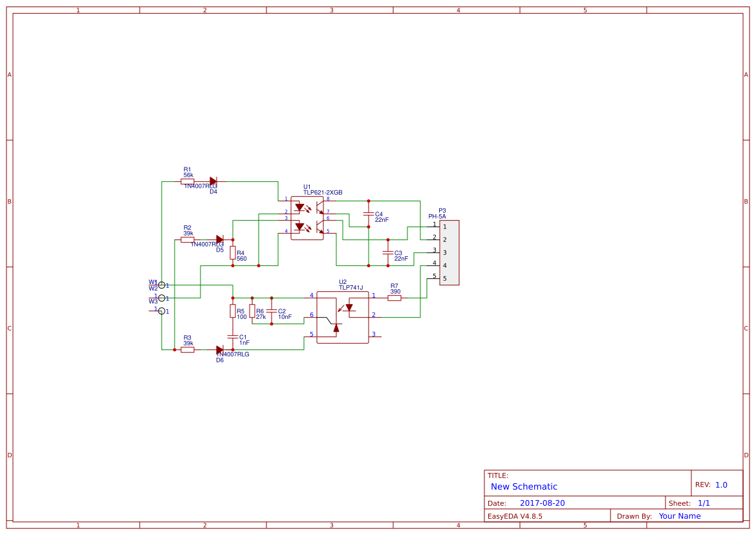Click the D6 diode symbol
Screen dimensions: 756x535
point(220,349)
